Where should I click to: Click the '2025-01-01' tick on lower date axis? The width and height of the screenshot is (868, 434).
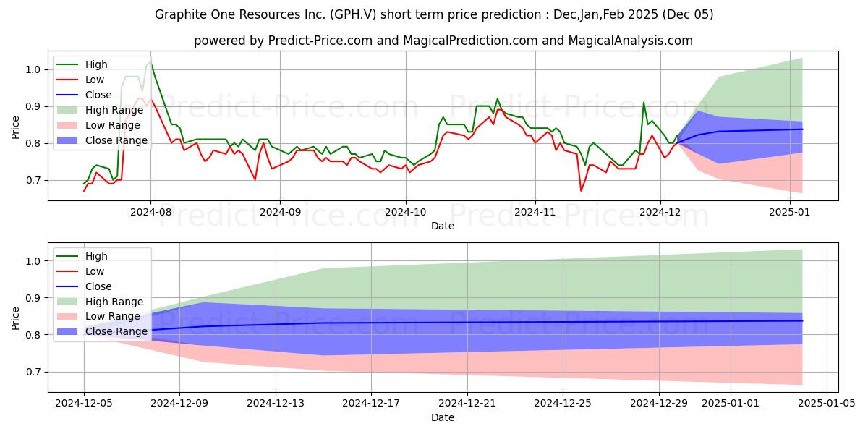[x=731, y=405]
